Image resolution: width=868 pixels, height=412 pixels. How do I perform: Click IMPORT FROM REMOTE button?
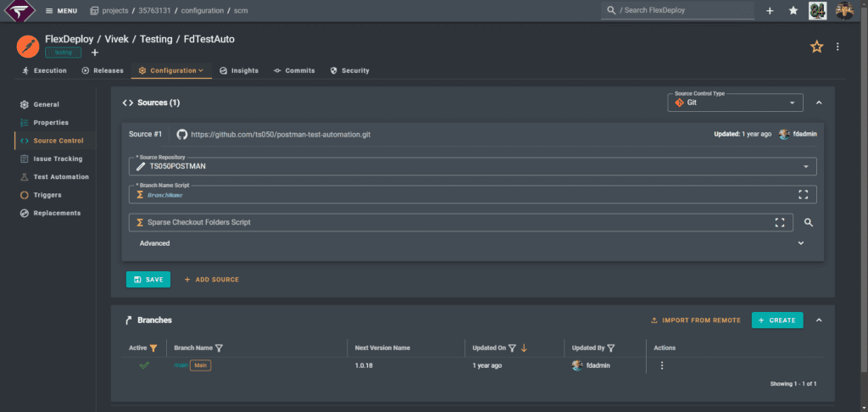click(695, 320)
